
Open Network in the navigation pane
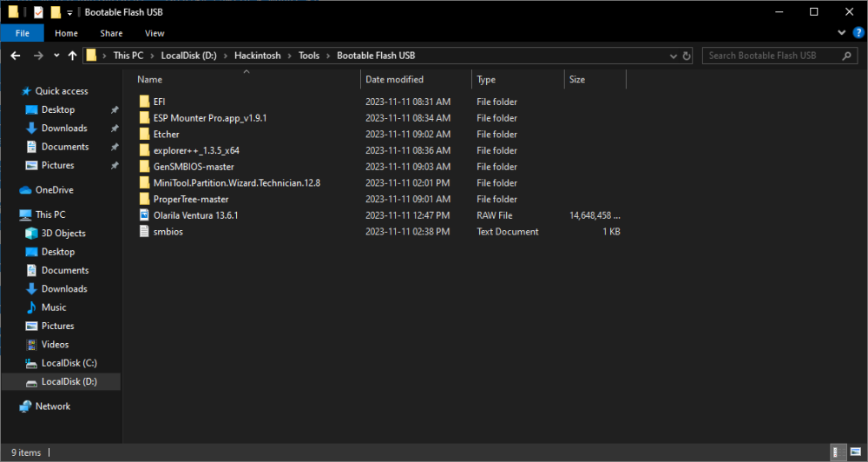(x=53, y=406)
